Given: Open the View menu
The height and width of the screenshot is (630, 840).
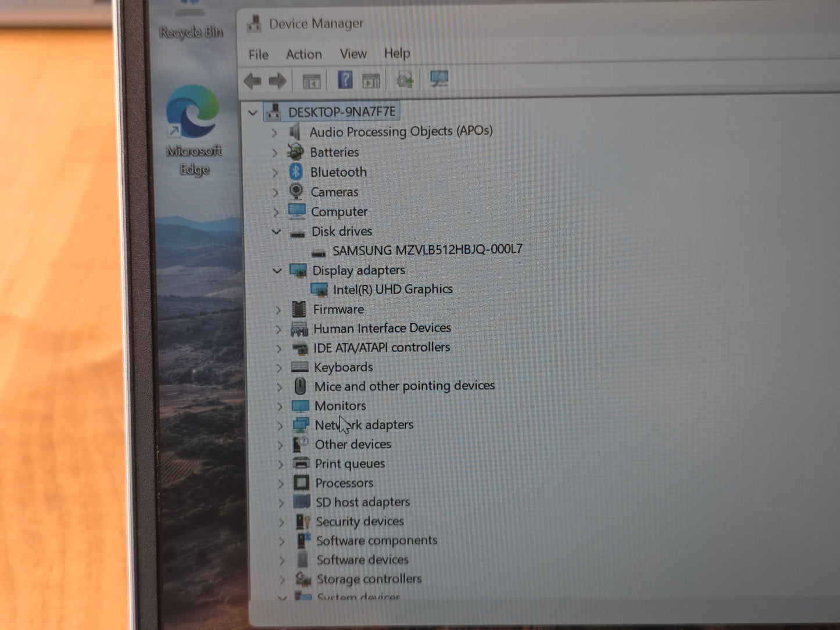Looking at the screenshot, I should click(353, 53).
